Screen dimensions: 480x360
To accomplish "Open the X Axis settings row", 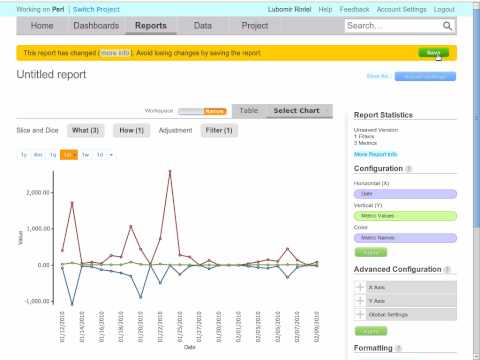I will tap(405, 287).
